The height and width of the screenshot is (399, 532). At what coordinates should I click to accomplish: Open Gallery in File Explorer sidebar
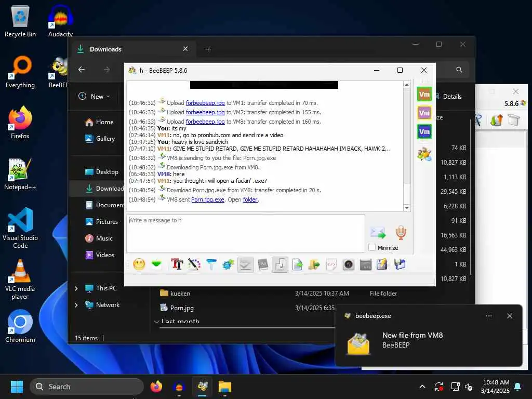pyautogui.click(x=100, y=138)
